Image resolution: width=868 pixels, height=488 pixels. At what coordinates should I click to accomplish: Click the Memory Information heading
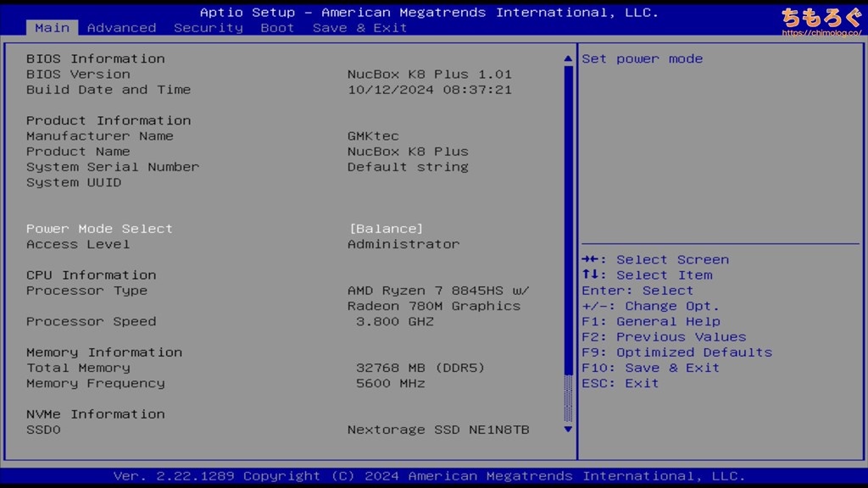(104, 352)
